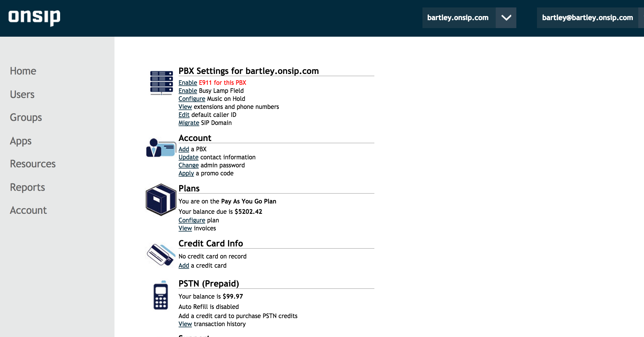The width and height of the screenshot is (644, 337).
Task: Click 'Add a credit card to purchase PSTN credits'
Action: [238, 316]
